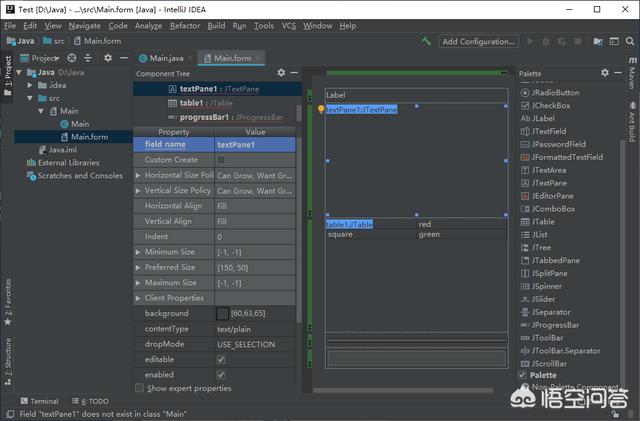Choose JFormattedTextField in the Palette
This screenshot has width=640, height=421.
562,157
